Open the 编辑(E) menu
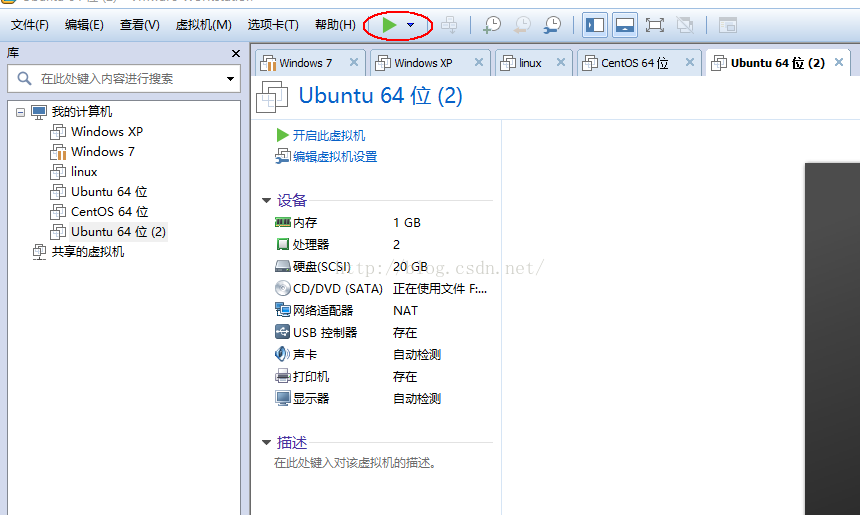The height and width of the screenshot is (515, 860). (84, 25)
